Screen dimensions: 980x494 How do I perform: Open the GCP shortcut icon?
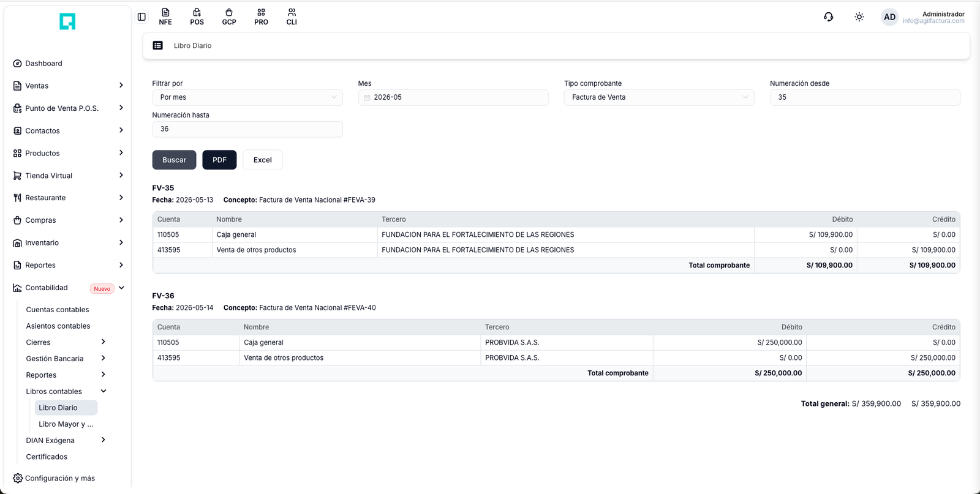coord(229,17)
